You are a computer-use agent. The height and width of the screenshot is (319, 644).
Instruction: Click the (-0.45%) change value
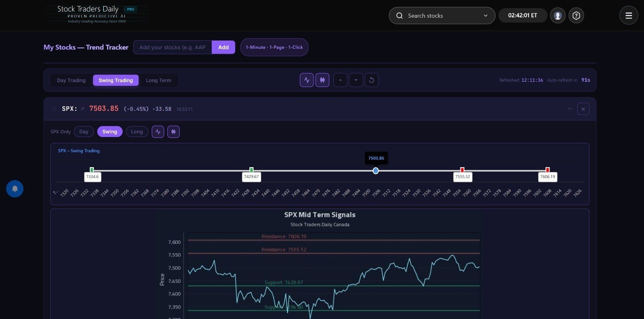click(136, 109)
